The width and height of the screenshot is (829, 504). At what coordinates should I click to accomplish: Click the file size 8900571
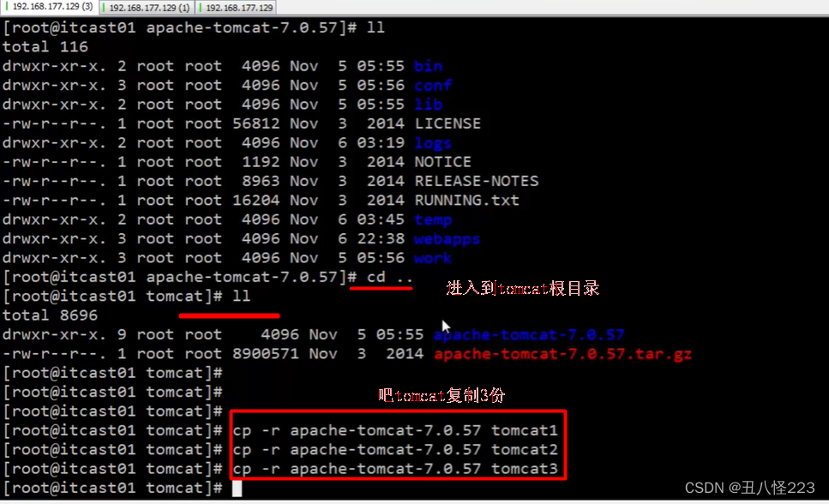pyautogui.click(x=266, y=354)
